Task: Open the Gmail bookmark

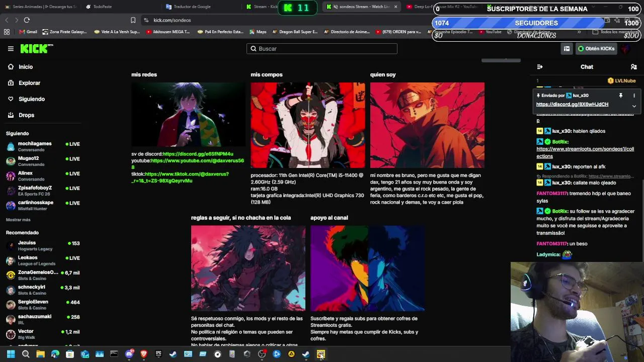Action: pyautogui.click(x=28, y=32)
